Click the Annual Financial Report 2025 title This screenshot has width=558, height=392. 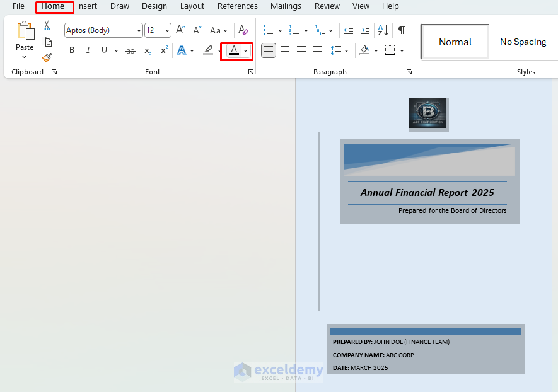[x=427, y=193]
